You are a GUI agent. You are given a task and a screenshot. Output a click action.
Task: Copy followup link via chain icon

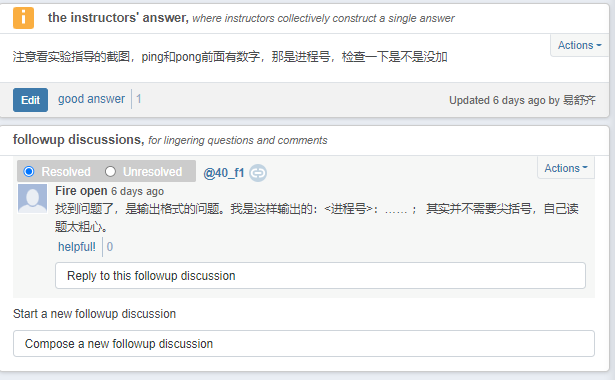tap(258, 173)
